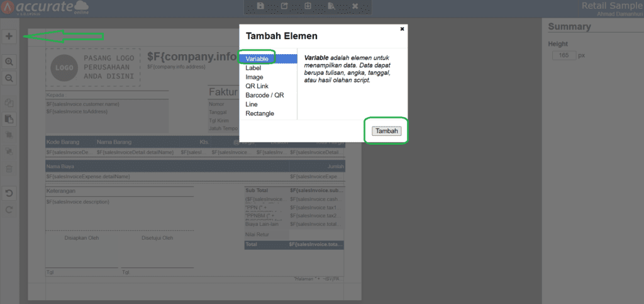Click $F{salesInvoiceExpense.detailName} field
This screenshot has width=644, height=304.
point(88,176)
